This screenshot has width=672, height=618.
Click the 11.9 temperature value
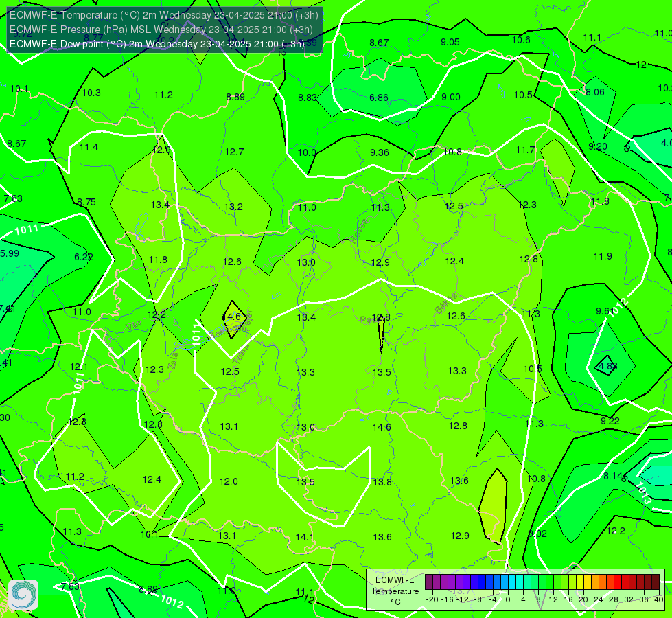tap(603, 256)
